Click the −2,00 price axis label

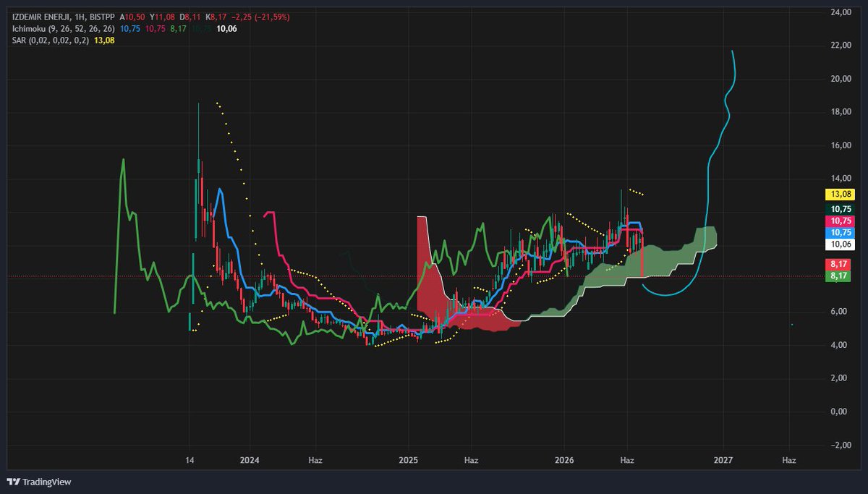click(x=840, y=445)
